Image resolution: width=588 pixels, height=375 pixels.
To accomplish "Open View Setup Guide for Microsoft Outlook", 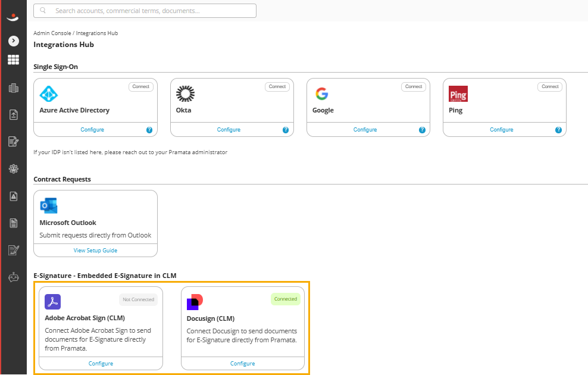I will [x=95, y=250].
